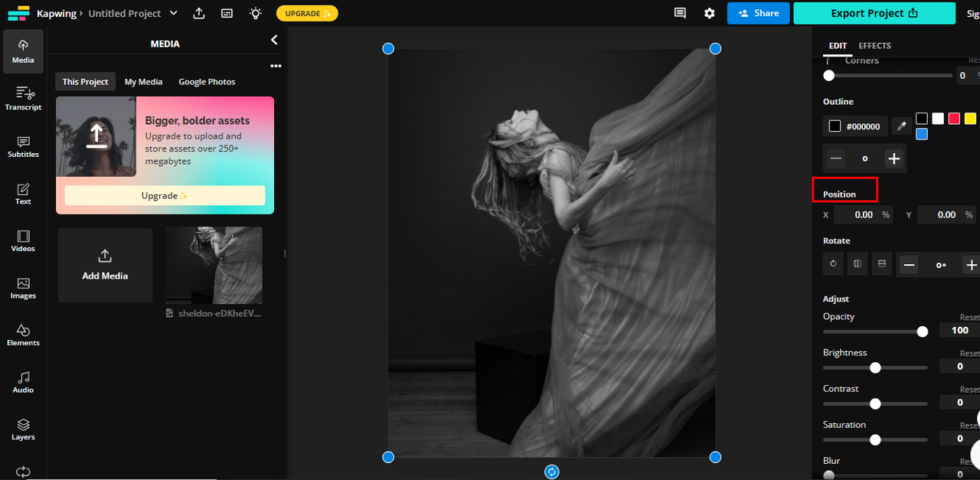Open Subtitles in the left sidebar
Screen dimensions: 980x480
[23, 146]
